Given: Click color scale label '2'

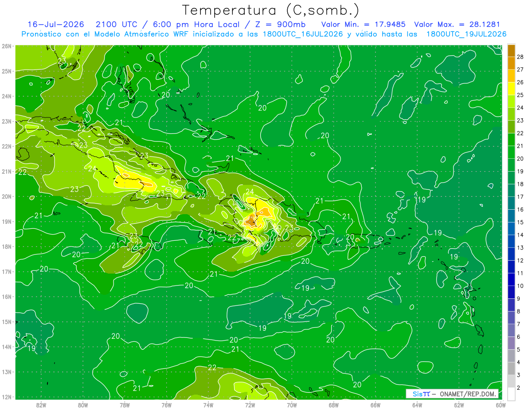Looking at the screenshot, I should (x=519, y=388).
